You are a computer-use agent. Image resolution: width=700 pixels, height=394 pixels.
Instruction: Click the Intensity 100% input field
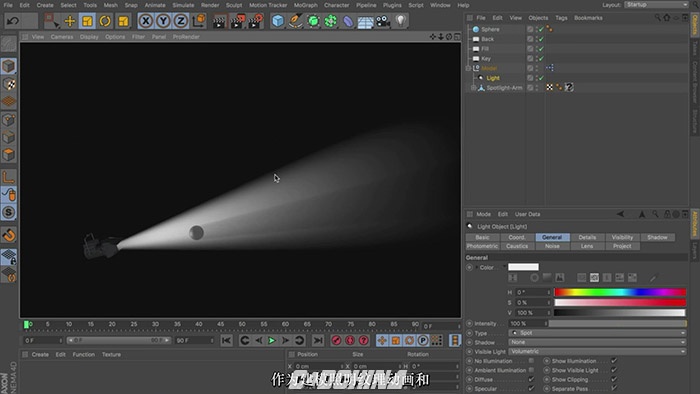[528, 323]
